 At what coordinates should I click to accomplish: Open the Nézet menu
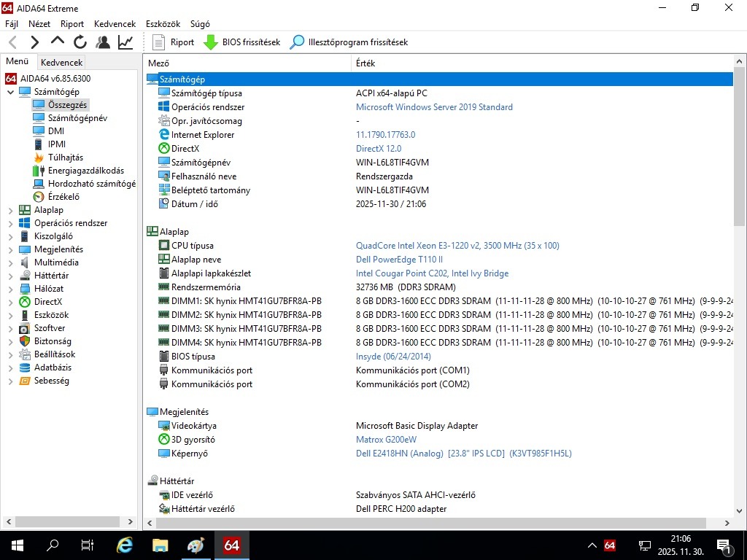click(x=39, y=24)
